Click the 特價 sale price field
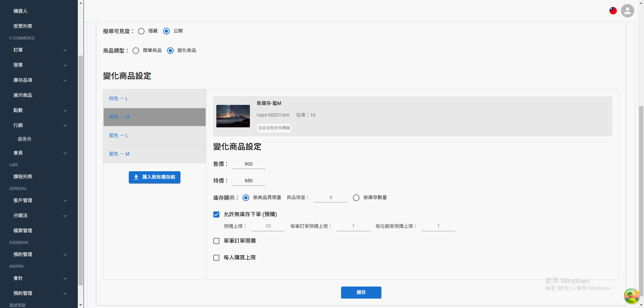 tap(249, 181)
